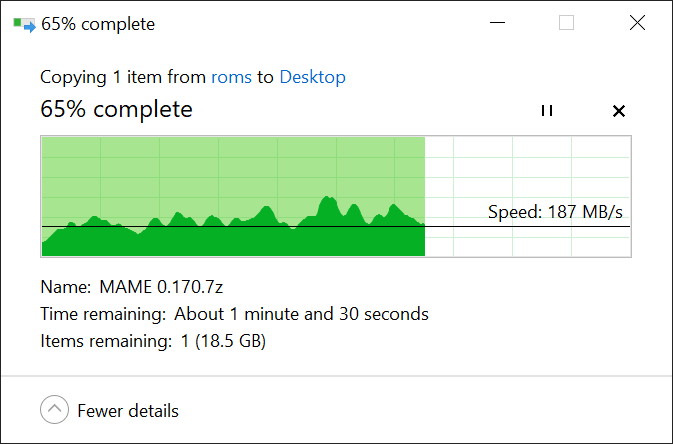Viewport: 673px width, 444px height.
Task: Click the large 65% complete heading
Action: pos(116,109)
